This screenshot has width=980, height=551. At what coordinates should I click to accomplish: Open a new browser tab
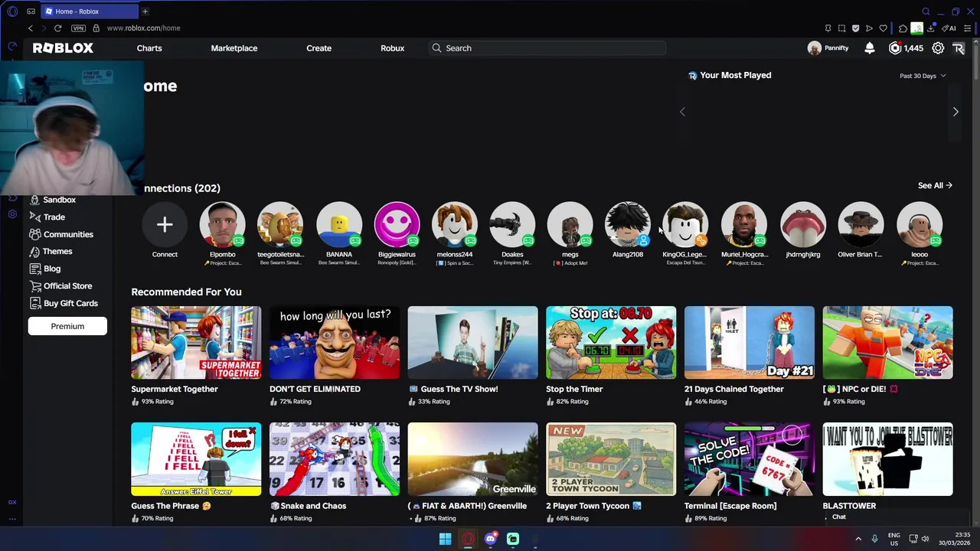(x=145, y=11)
